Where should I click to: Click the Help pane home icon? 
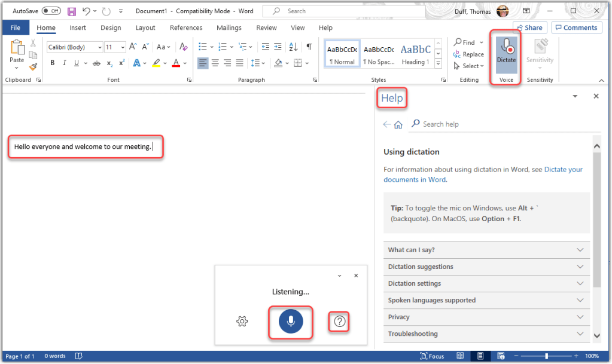point(398,124)
